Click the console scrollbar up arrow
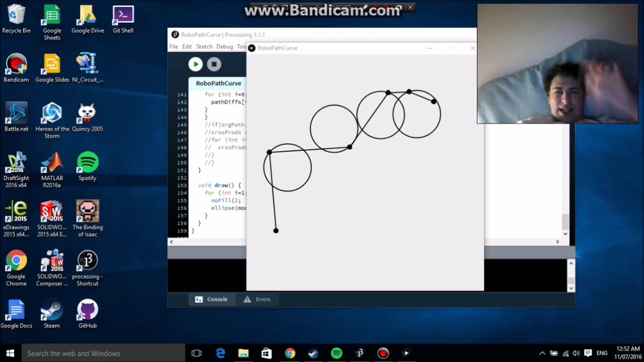The height and width of the screenshot is (362, 644). (571, 263)
